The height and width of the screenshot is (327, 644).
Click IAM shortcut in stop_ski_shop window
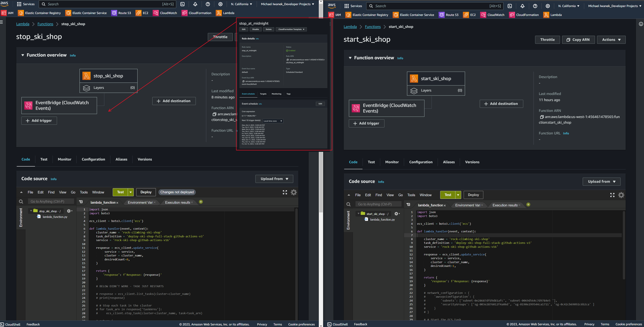(7, 13)
